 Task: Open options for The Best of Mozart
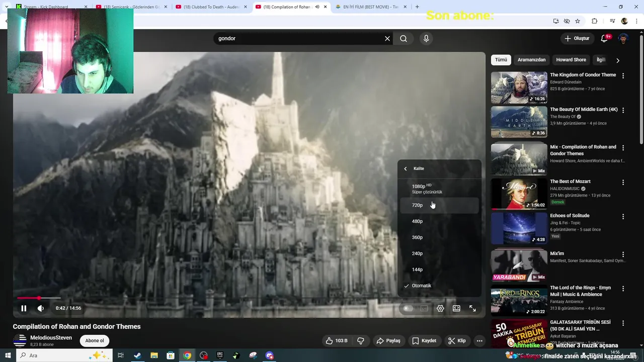point(623,183)
